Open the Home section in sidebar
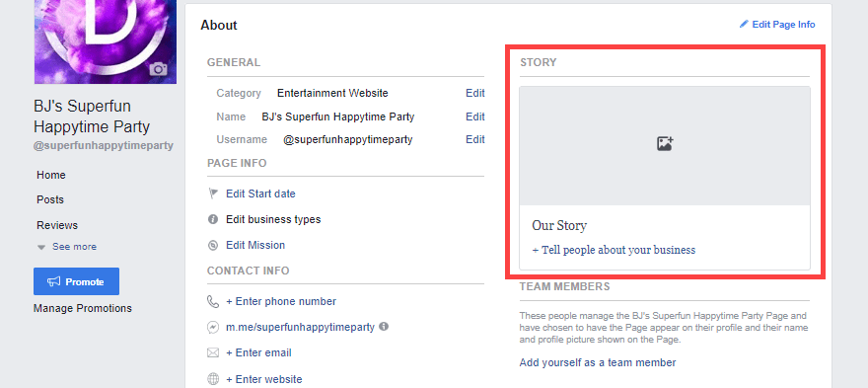Viewport: 868px width, 388px height. 51,175
